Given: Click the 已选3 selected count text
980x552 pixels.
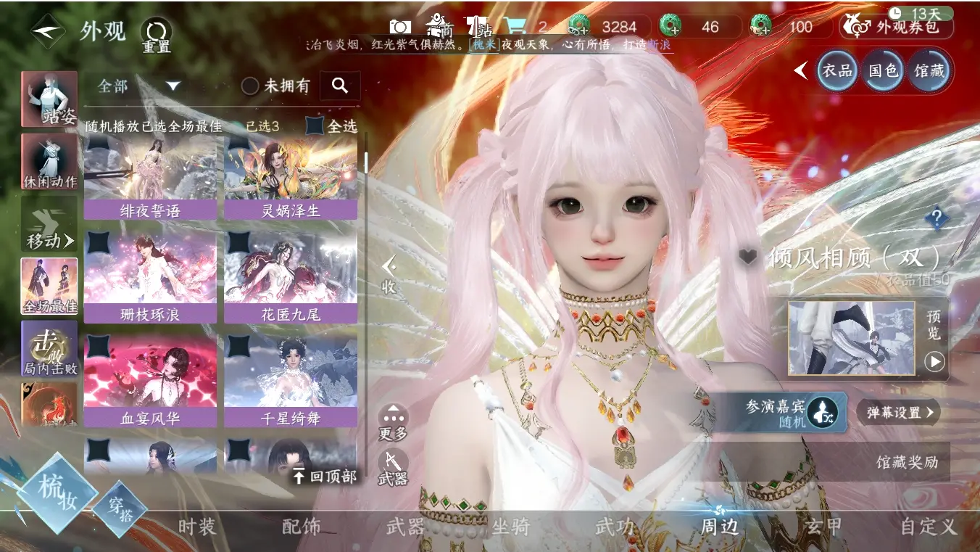Looking at the screenshot, I should pos(262,126).
